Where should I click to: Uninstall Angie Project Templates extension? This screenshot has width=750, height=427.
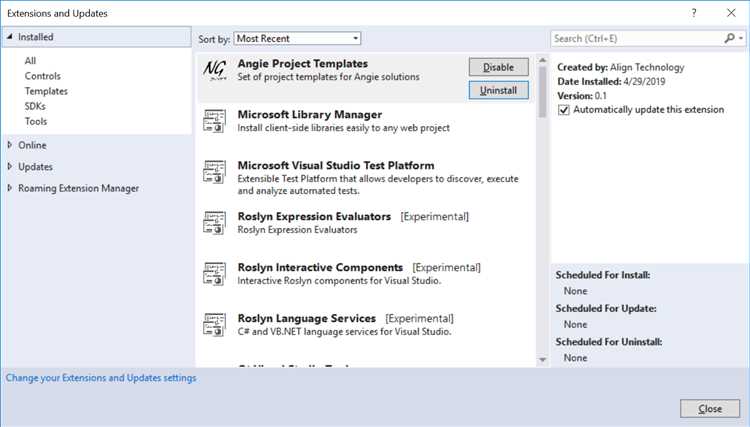pyautogui.click(x=498, y=90)
